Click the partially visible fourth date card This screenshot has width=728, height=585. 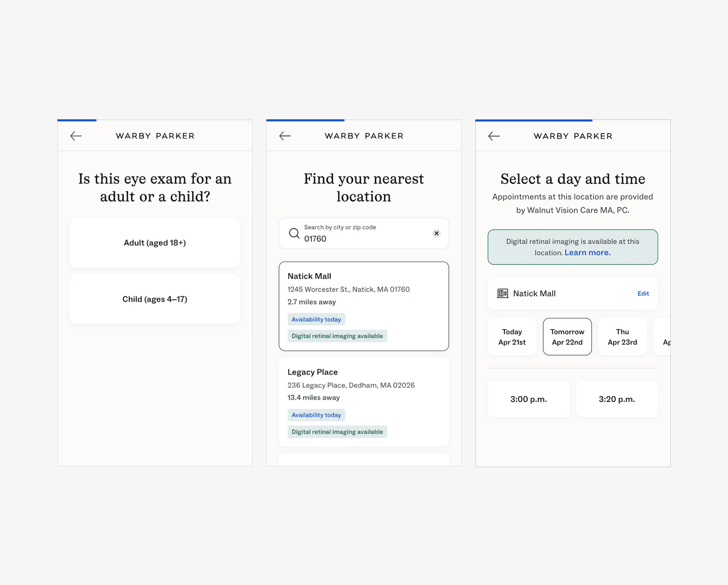[x=663, y=337]
